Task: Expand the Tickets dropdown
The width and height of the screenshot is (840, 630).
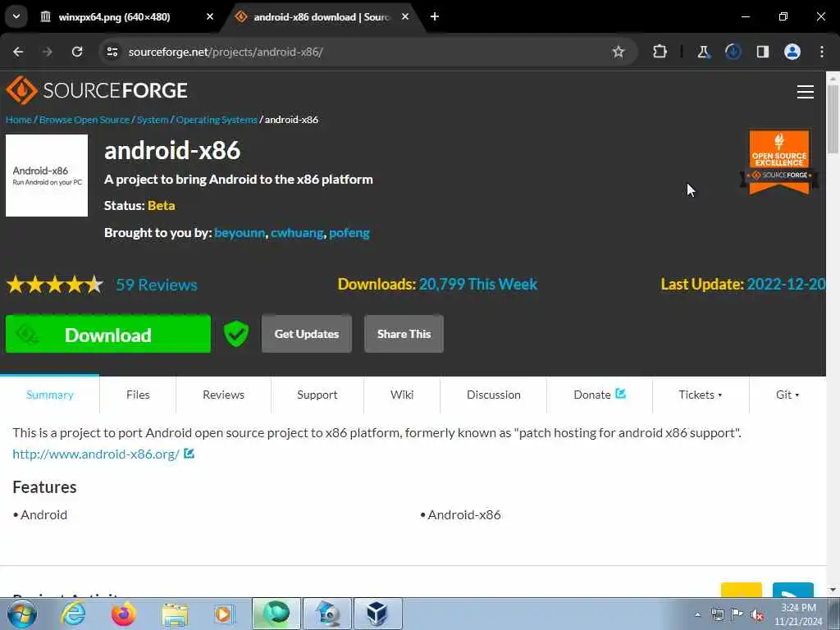Action: pyautogui.click(x=701, y=395)
